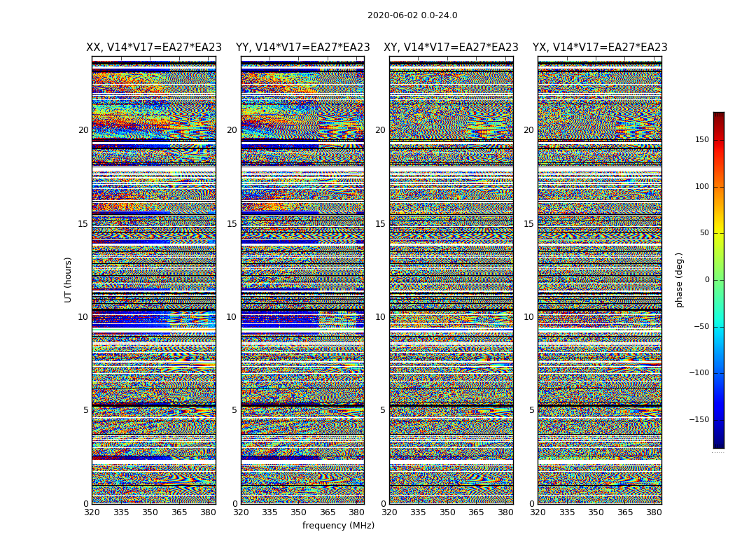Select the 'YX, V14*V17=EA27*EA23' panel title

(600, 48)
